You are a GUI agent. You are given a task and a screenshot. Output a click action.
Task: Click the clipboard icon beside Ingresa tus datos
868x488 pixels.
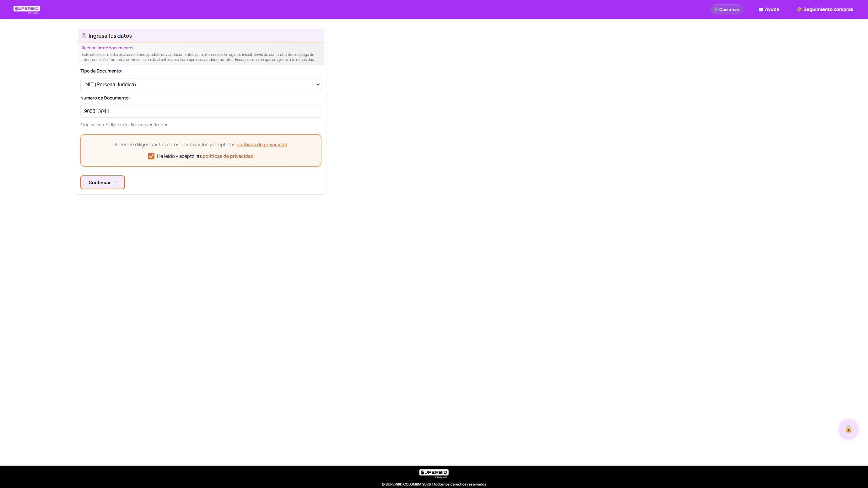pyautogui.click(x=84, y=36)
